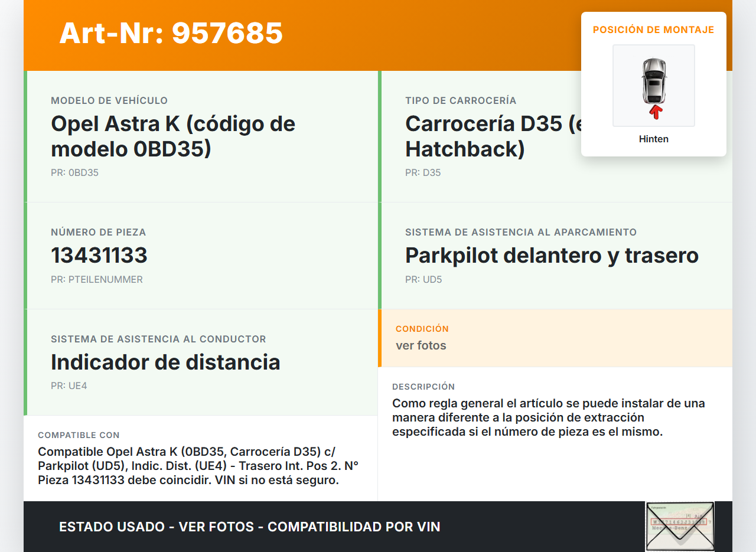Click the 'PR: 0BD35' code

(x=74, y=173)
